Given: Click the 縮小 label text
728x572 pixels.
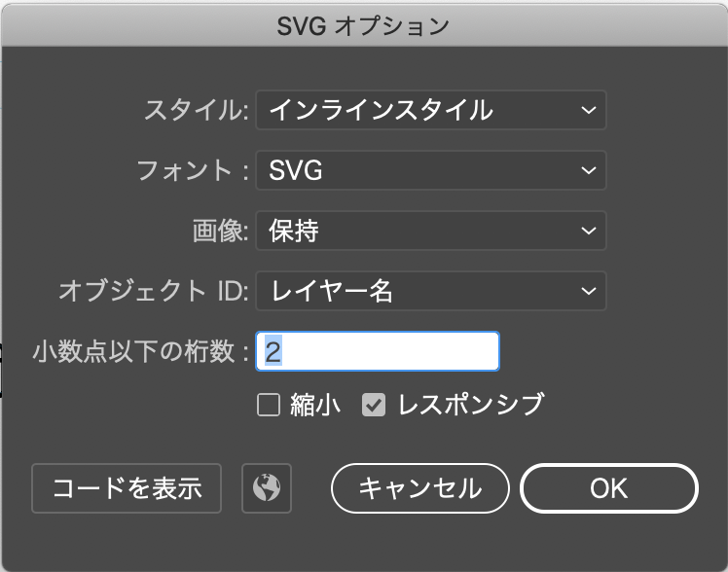Looking at the screenshot, I should click(315, 405).
